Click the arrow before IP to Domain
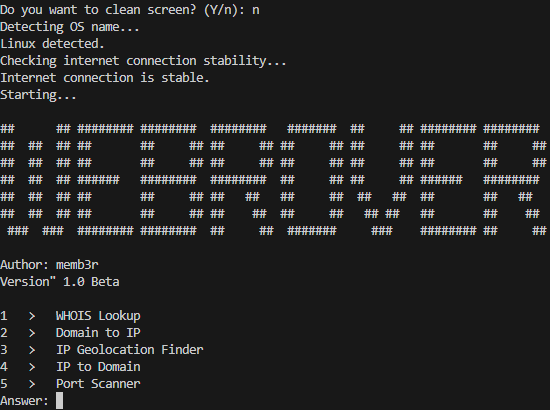 click(x=32, y=367)
